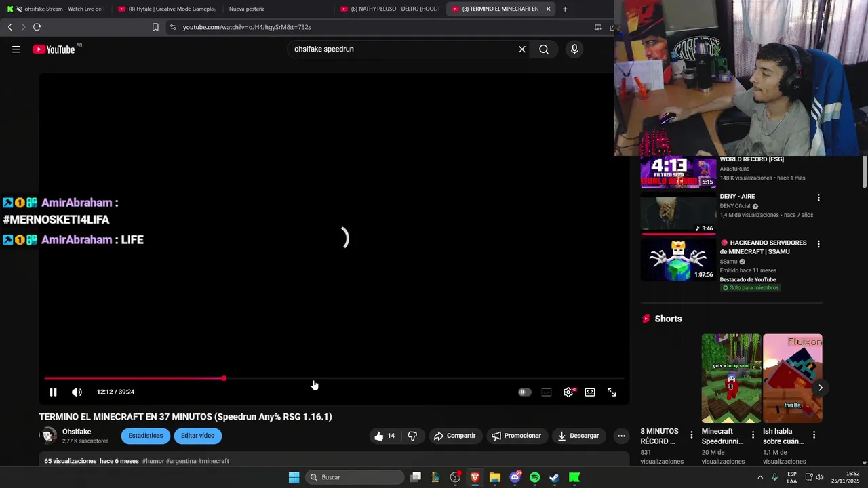This screenshot has width=868, height=488.
Task: Dislike the video
Action: (412, 436)
